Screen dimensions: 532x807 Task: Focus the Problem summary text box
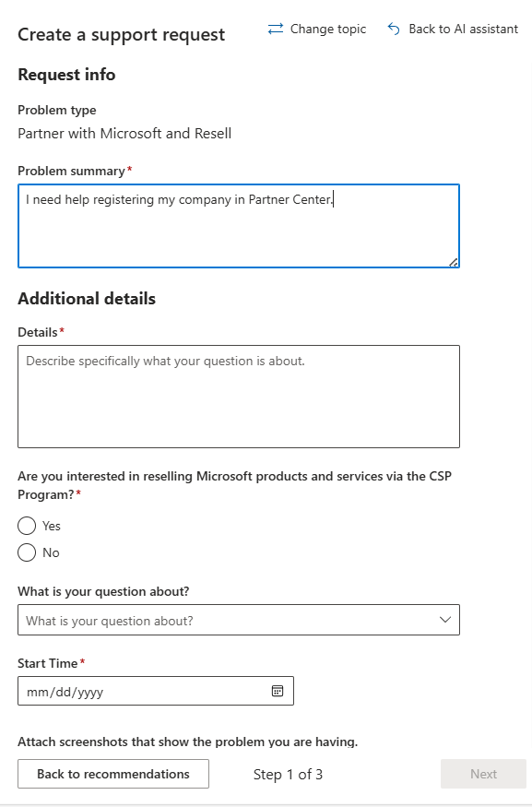[239, 226]
